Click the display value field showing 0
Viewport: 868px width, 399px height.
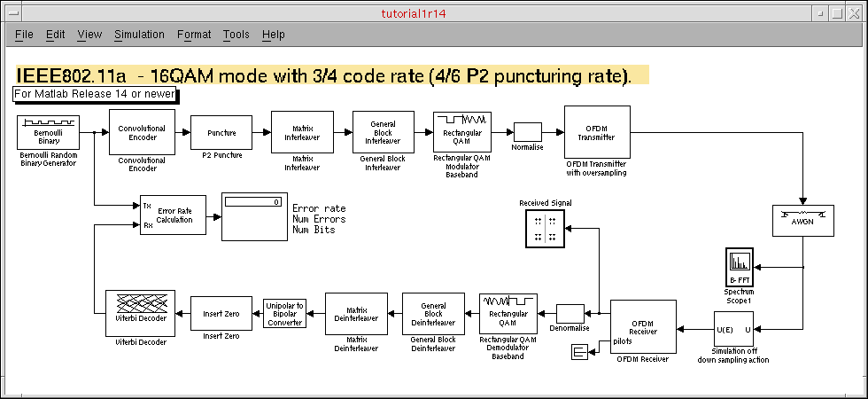point(252,202)
